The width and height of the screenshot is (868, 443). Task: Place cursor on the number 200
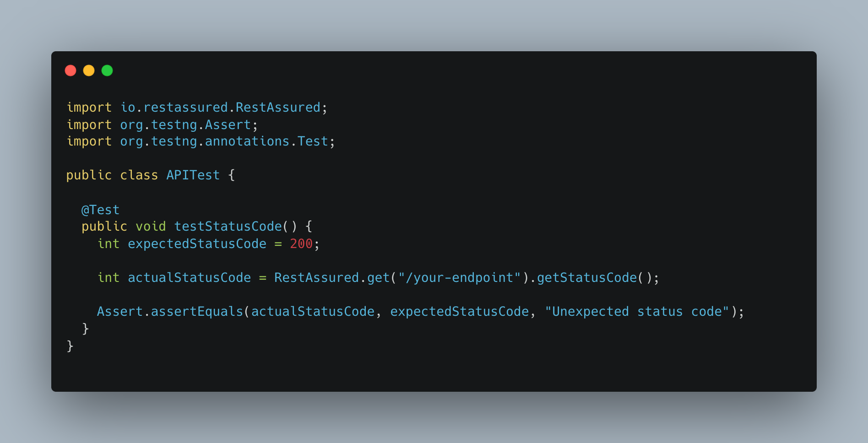pos(301,244)
